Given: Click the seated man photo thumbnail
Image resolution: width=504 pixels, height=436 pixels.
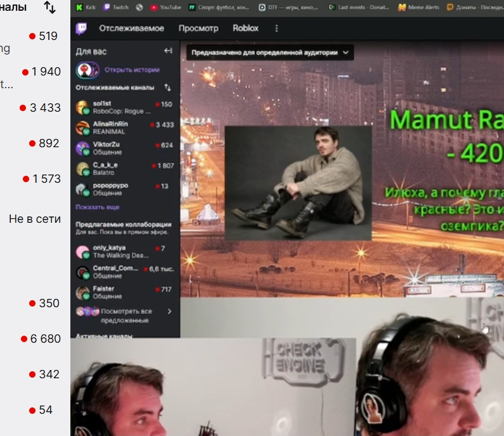Looking at the screenshot, I should [x=299, y=183].
